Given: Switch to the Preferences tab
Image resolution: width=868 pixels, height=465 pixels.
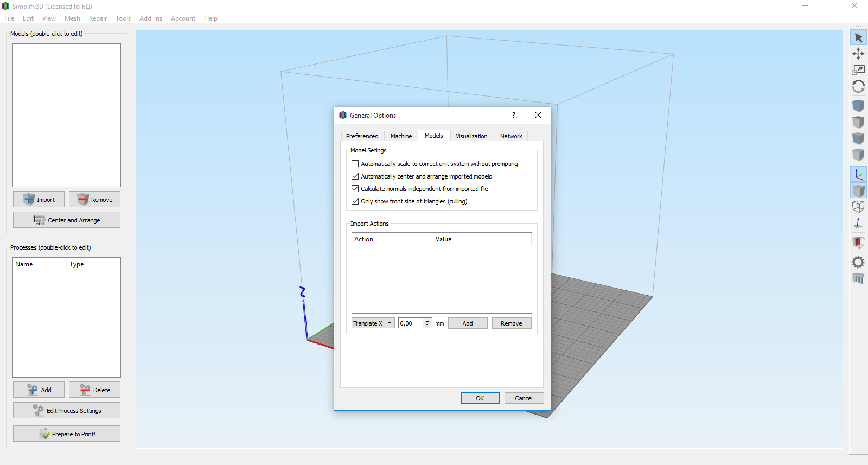Looking at the screenshot, I should coord(362,136).
